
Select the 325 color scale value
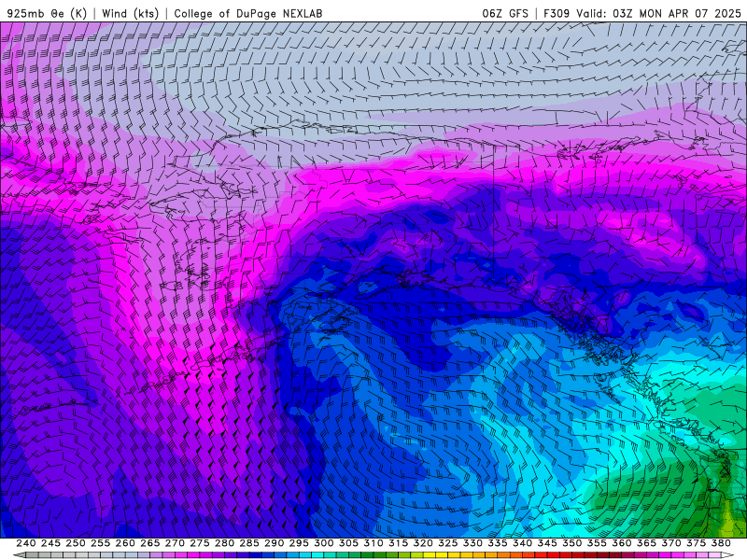tap(448, 543)
